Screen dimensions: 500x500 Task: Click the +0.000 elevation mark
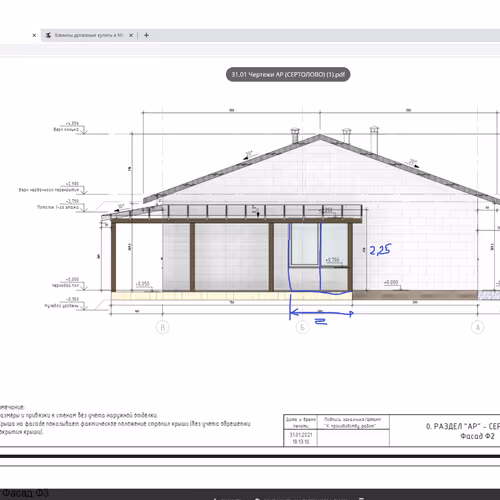click(x=391, y=282)
